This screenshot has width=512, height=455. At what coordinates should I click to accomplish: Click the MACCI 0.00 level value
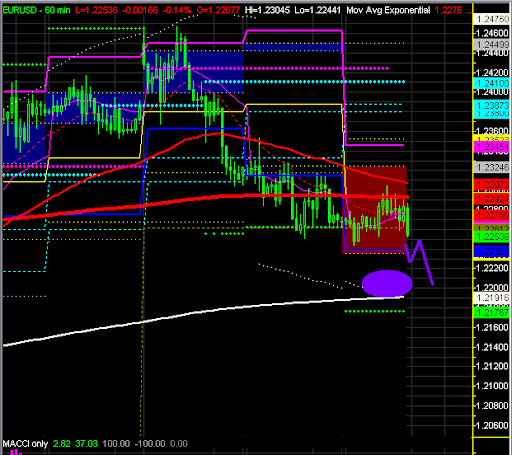coord(179,444)
